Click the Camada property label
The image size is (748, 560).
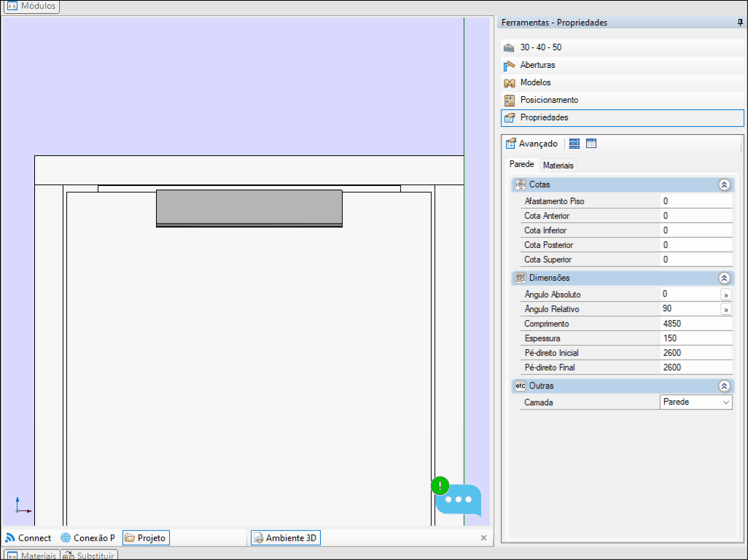tap(539, 402)
